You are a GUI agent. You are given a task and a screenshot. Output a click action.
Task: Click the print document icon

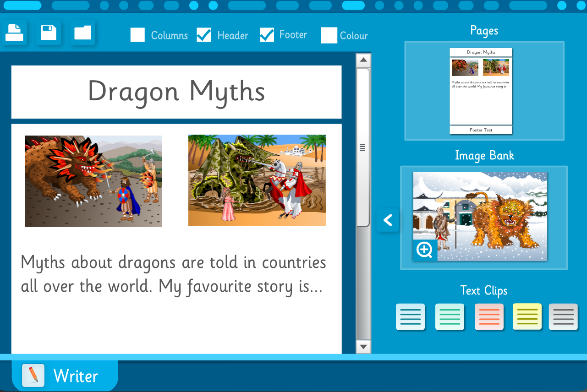tap(15, 33)
